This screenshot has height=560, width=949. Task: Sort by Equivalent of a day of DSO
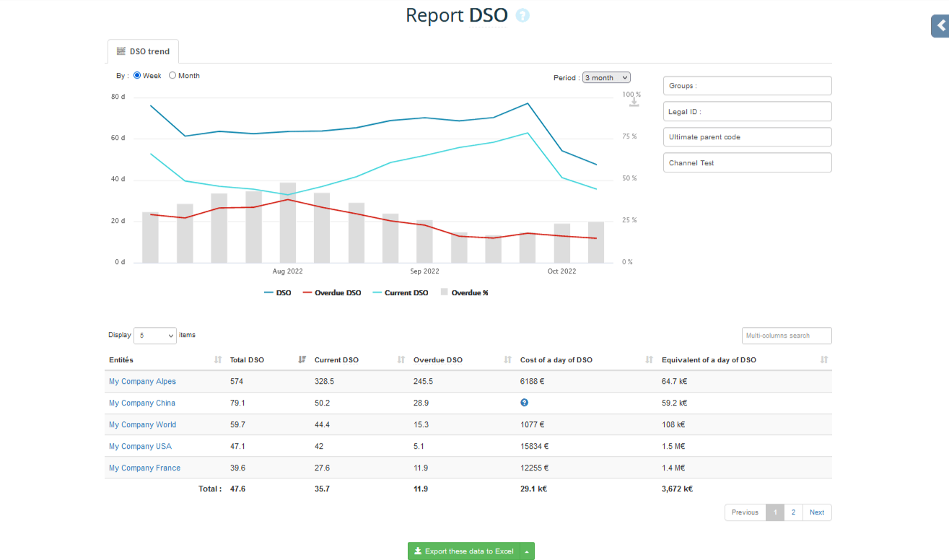pos(823,359)
